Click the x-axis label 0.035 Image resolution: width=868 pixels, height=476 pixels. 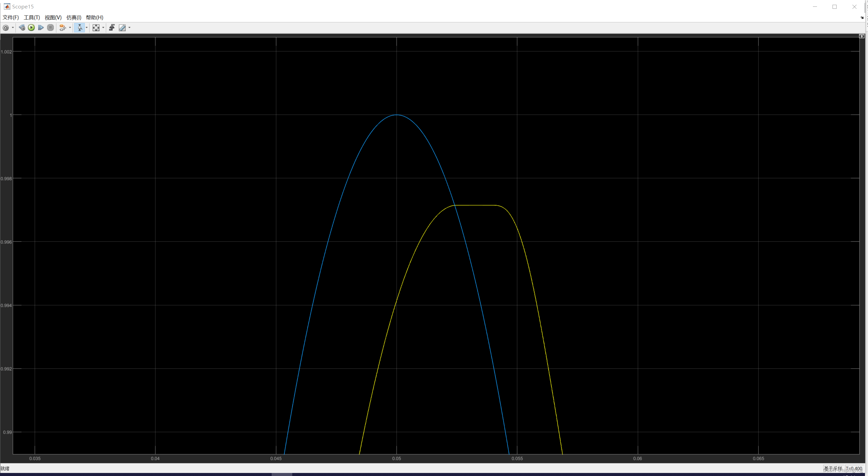coord(35,459)
